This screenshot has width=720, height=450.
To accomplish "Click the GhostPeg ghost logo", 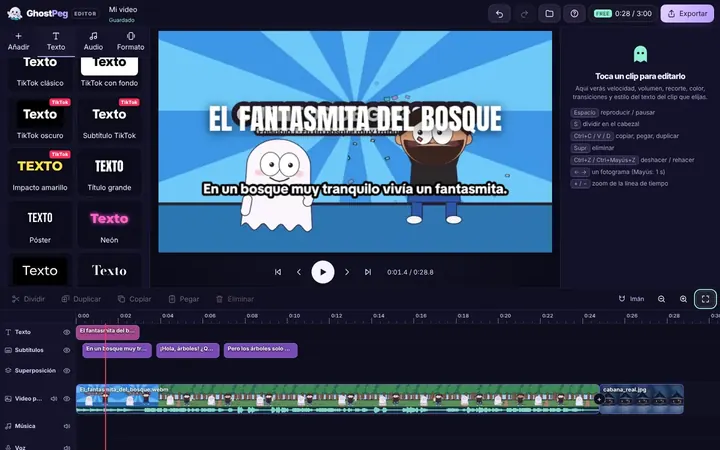I will (14, 13).
